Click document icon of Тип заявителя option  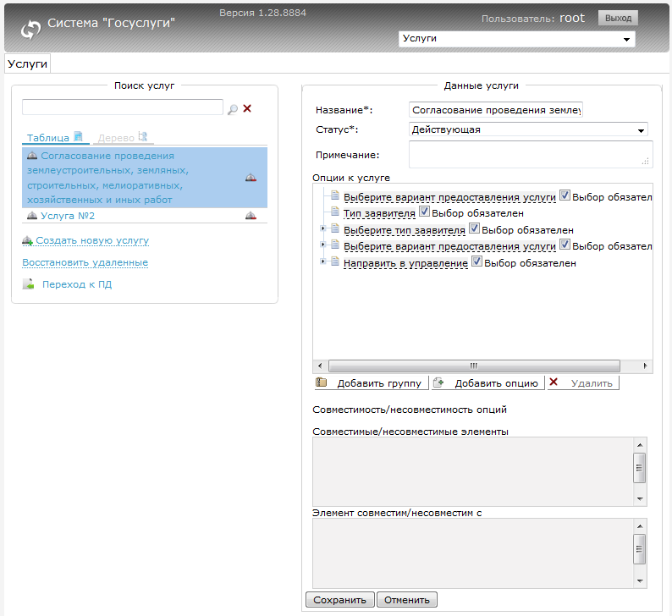coord(335,212)
